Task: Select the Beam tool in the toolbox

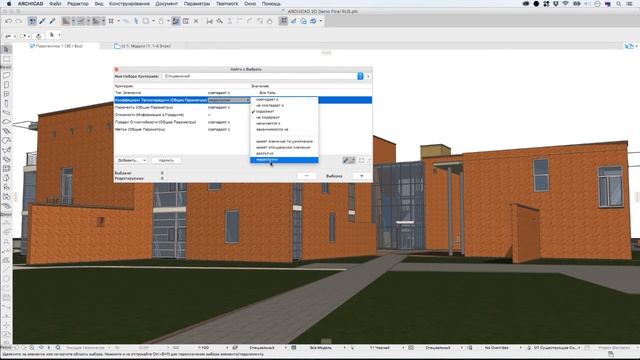Action: click(6, 113)
